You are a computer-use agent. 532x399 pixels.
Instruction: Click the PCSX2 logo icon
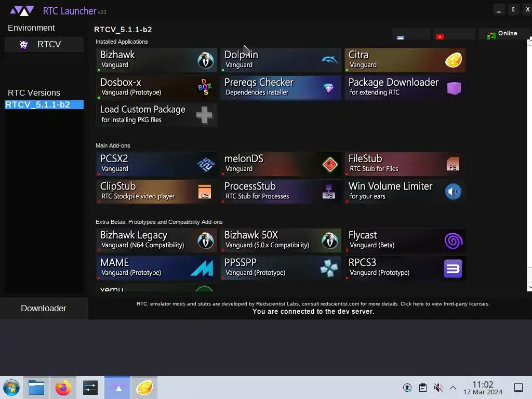[x=206, y=165]
